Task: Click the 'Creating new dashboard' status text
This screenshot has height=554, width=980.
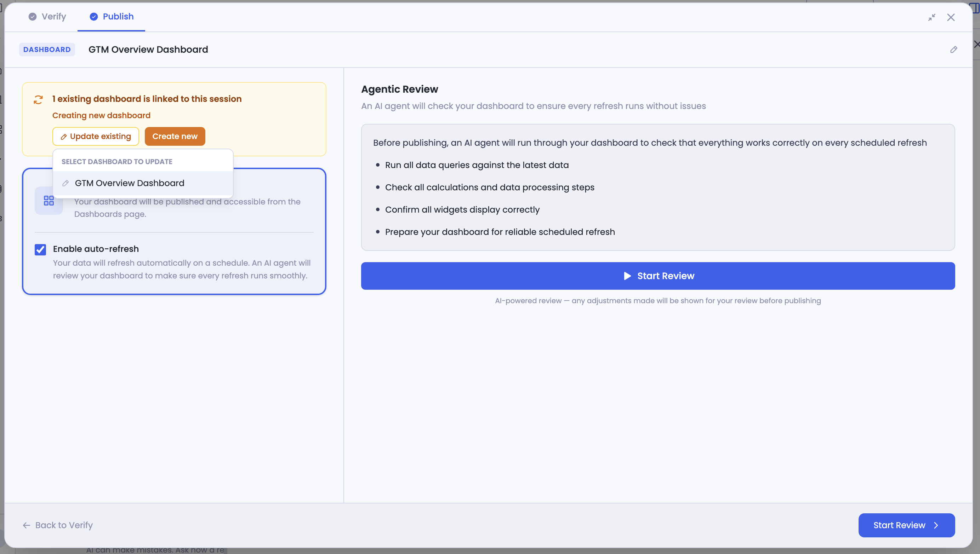Action: point(101,115)
